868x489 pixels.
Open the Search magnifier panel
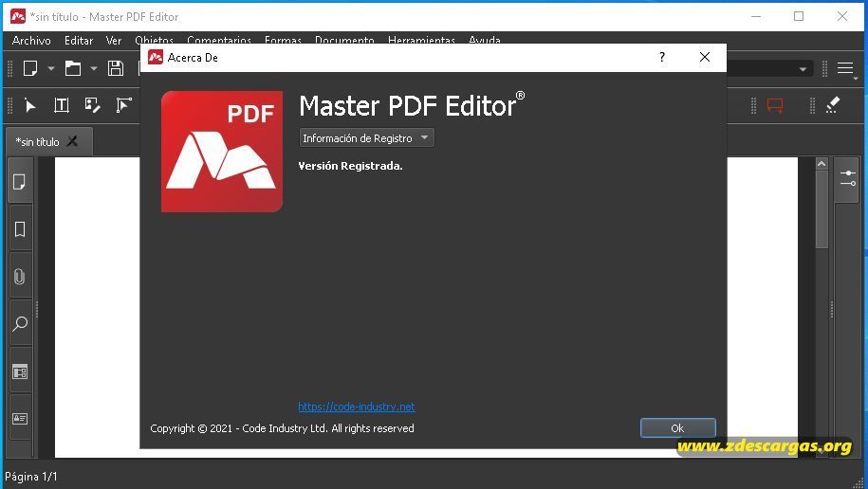20,323
